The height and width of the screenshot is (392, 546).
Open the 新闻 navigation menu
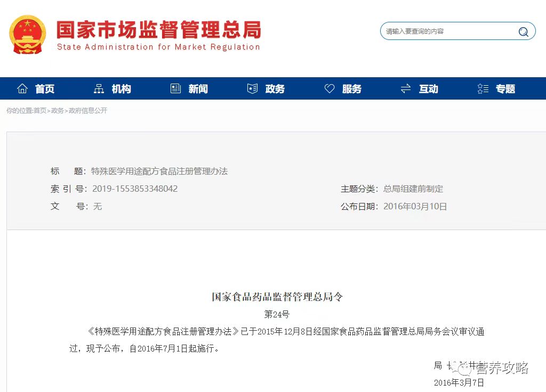click(198, 89)
